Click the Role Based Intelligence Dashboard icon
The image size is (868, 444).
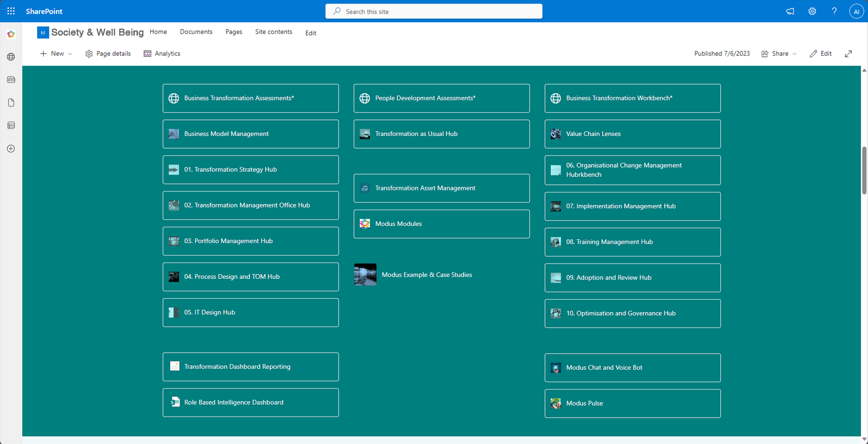click(175, 402)
